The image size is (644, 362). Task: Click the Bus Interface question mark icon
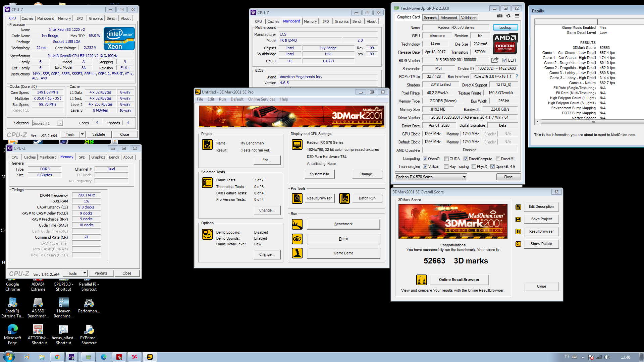(517, 76)
